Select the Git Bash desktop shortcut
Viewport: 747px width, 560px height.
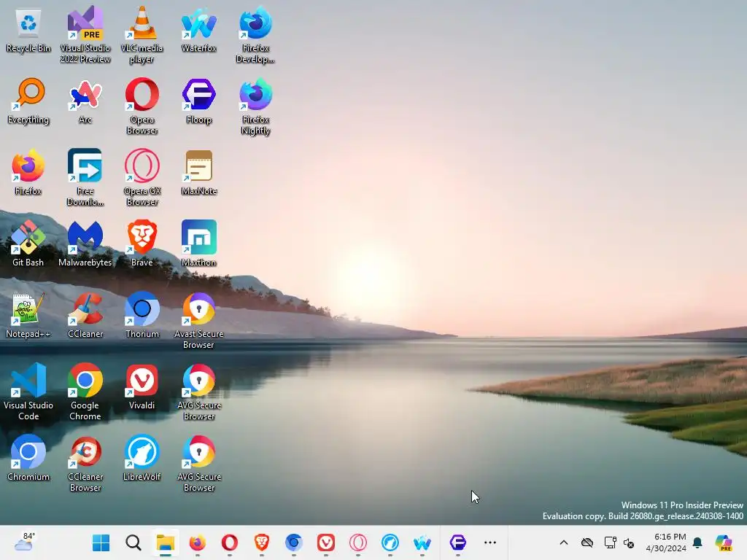[28, 244]
